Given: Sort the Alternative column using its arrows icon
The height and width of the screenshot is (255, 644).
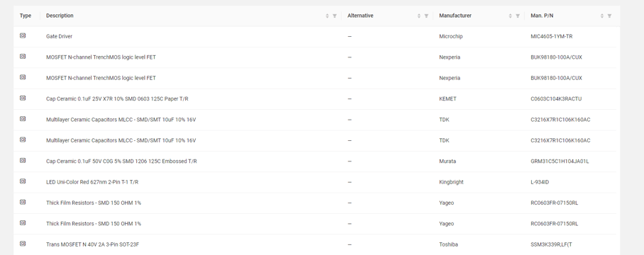Looking at the screenshot, I should pyautogui.click(x=419, y=16).
